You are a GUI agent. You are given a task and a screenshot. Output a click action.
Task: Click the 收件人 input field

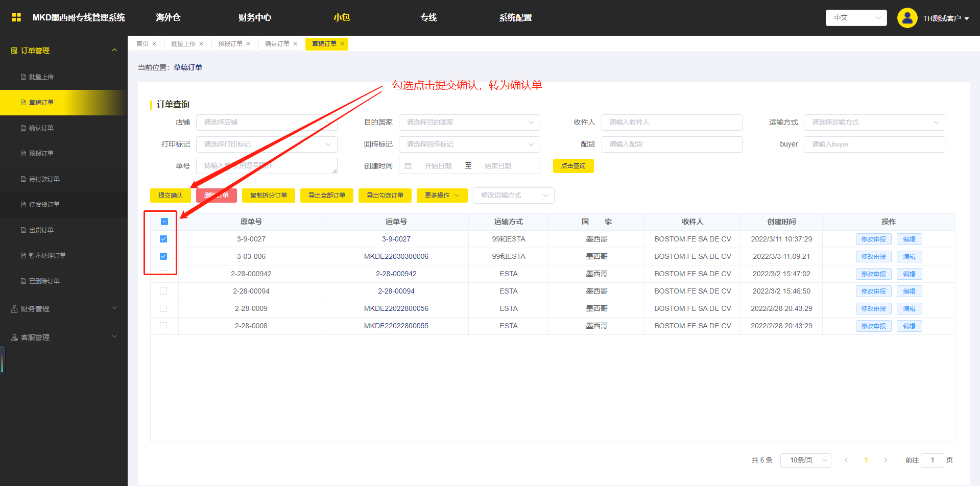[671, 123]
